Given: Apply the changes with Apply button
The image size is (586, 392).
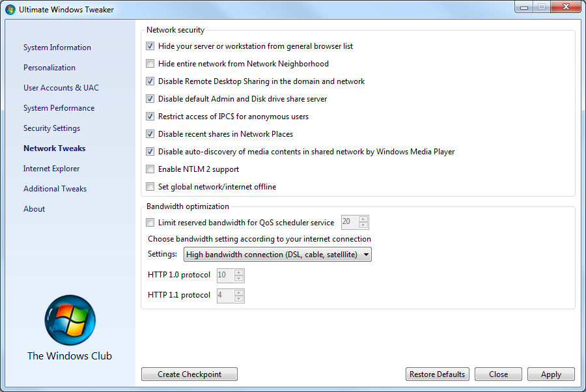Looking at the screenshot, I should pyautogui.click(x=551, y=374).
